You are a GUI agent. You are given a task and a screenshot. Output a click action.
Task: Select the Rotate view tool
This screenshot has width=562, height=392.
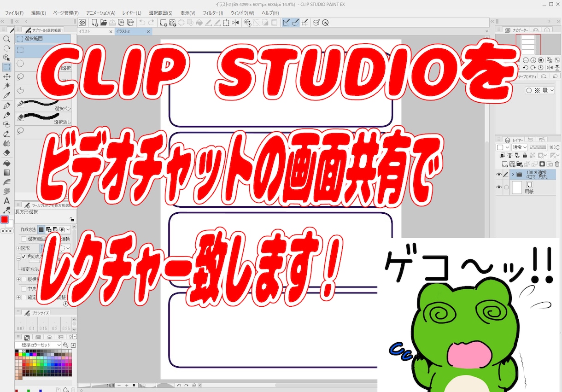point(6,48)
